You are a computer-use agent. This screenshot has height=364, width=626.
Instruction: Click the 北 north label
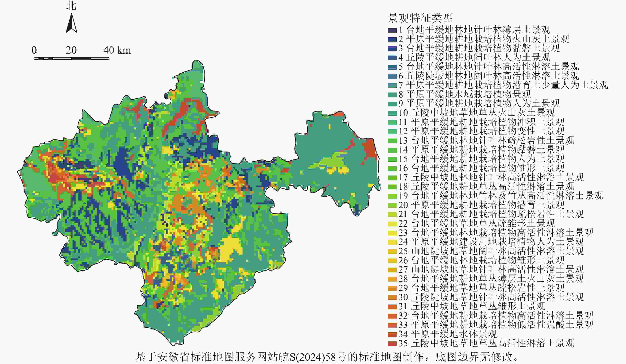[x=71, y=6]
